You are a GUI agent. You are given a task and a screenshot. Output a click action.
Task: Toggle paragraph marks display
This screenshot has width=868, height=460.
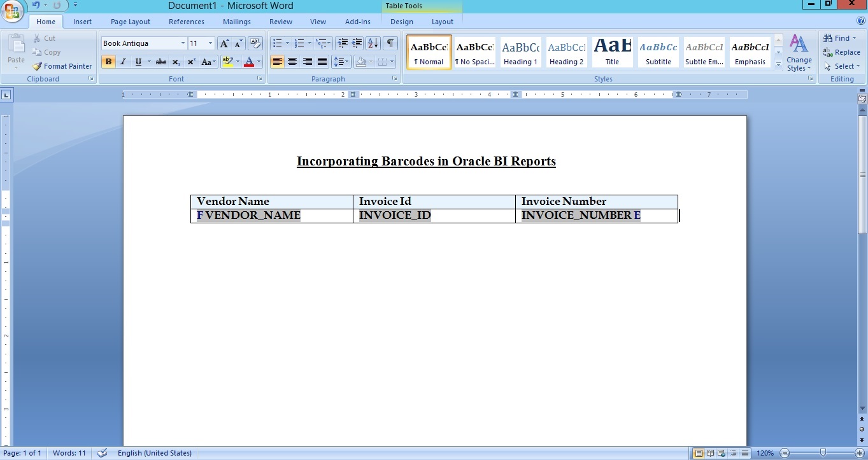[x=390, y=43]
